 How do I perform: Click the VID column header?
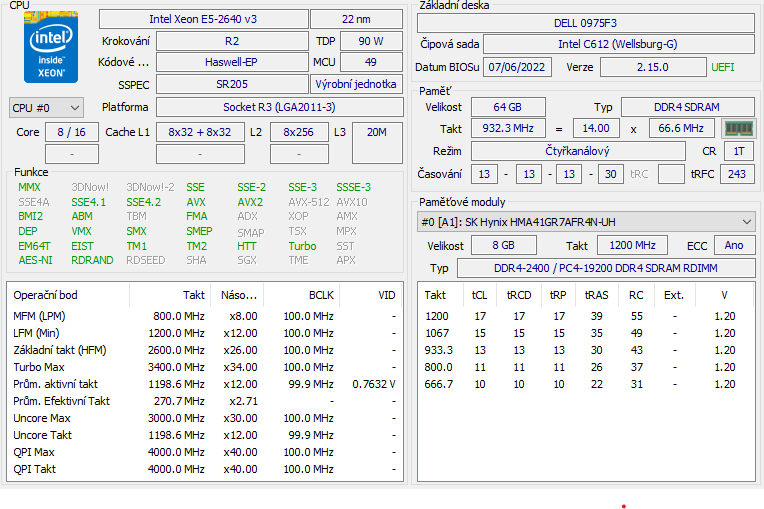(x=371, y=295)
